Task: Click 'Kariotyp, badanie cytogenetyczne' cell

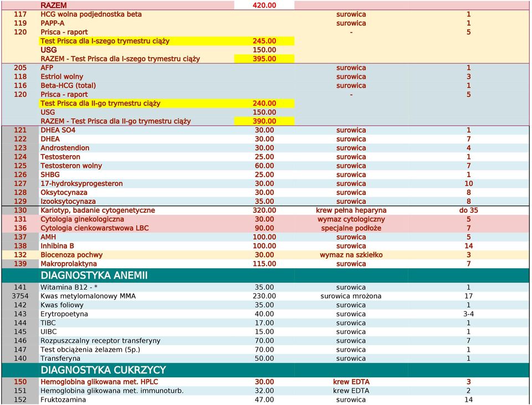Action: click(x=98, y=211)
